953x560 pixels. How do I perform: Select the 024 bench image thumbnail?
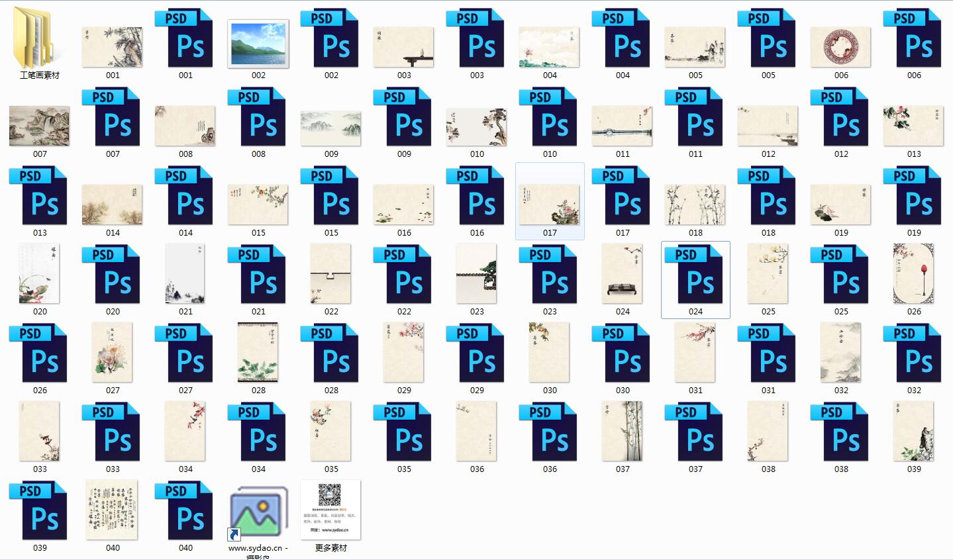coord(623,273)
